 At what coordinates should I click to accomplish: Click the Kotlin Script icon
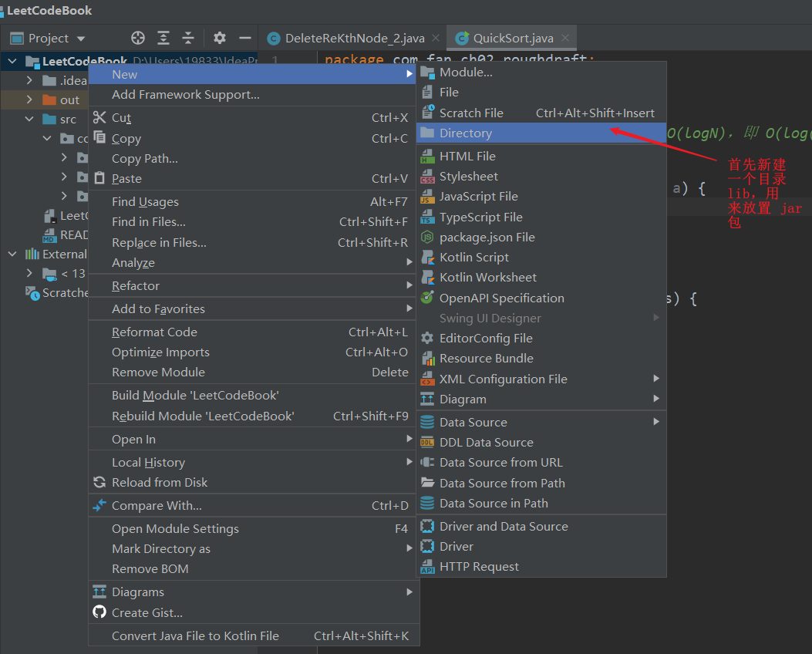coord(427,258)
